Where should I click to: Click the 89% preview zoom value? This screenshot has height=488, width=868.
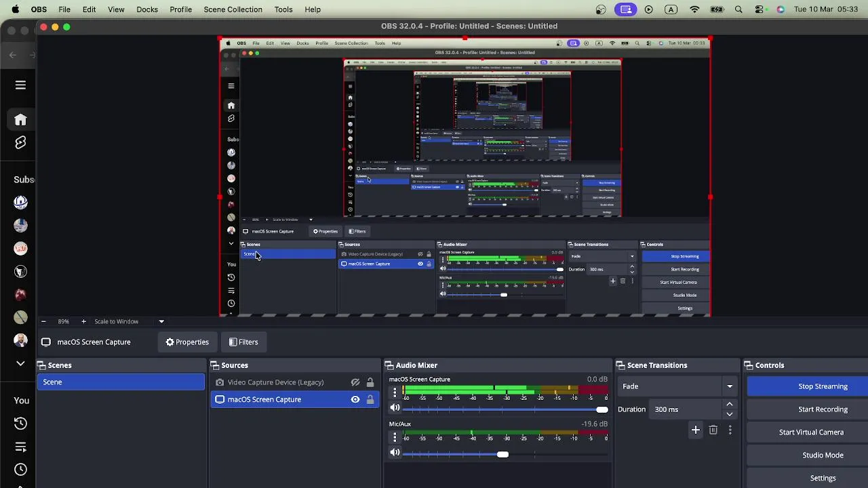coord(63,321)
